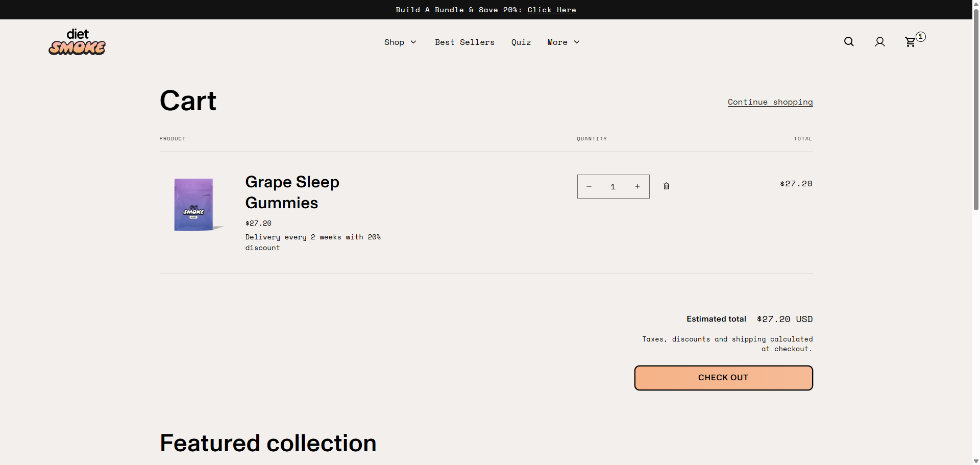This screenshot has height=465, width=980.
Task: Click the TOTAL column header
Action: click(803, 139)
